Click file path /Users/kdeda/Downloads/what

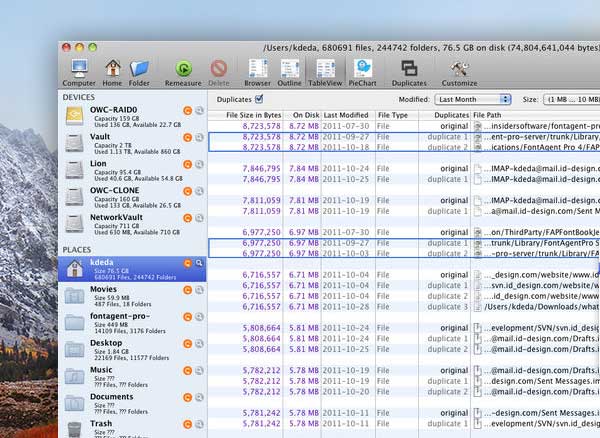click(541, 307)
